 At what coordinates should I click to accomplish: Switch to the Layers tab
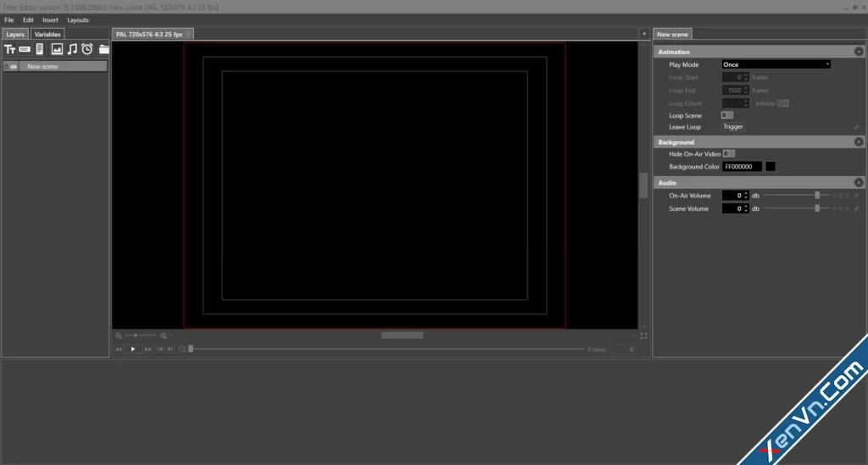pyautogui.click(x=15, y=34)
